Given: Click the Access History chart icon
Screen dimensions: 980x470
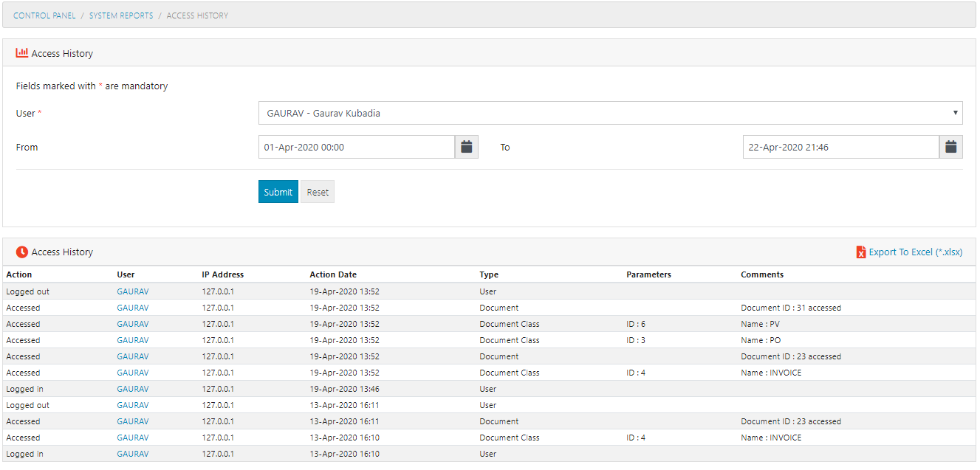Looking at the screenshot, I should tap(22, 53).
